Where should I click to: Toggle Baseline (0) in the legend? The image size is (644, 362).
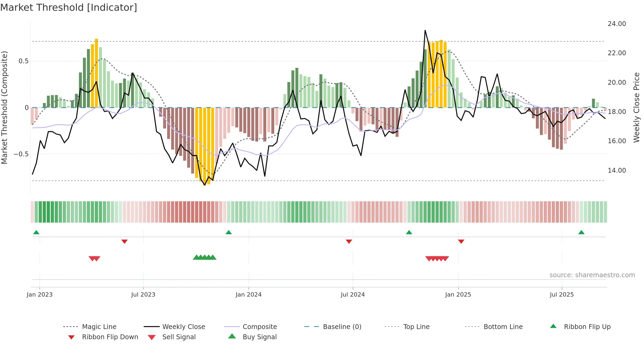click(333, 327)
